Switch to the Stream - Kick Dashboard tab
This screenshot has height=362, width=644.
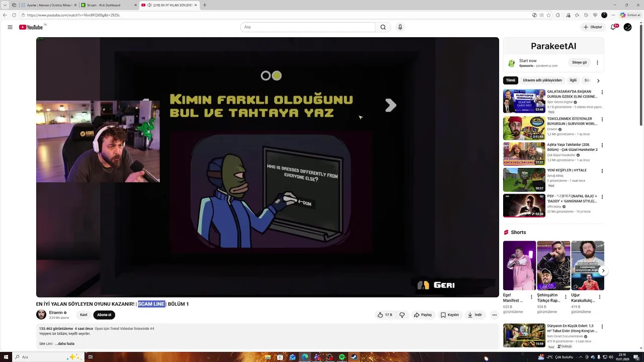coord(108,5)
